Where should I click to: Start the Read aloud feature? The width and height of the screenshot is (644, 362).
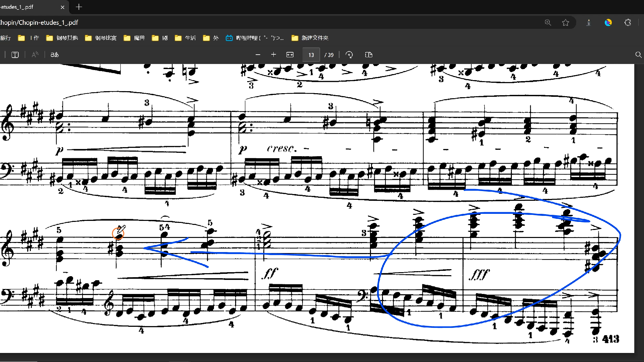[35, 55]
